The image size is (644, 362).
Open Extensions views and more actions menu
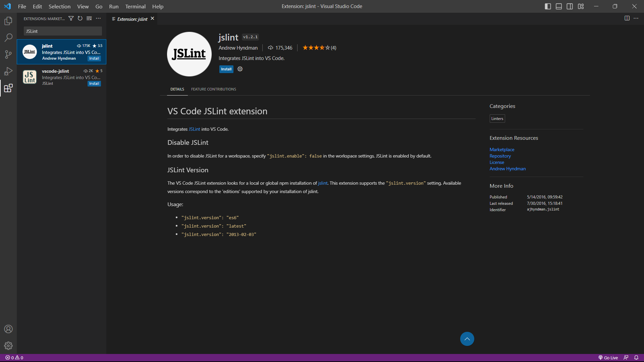(x=98, y=18)
